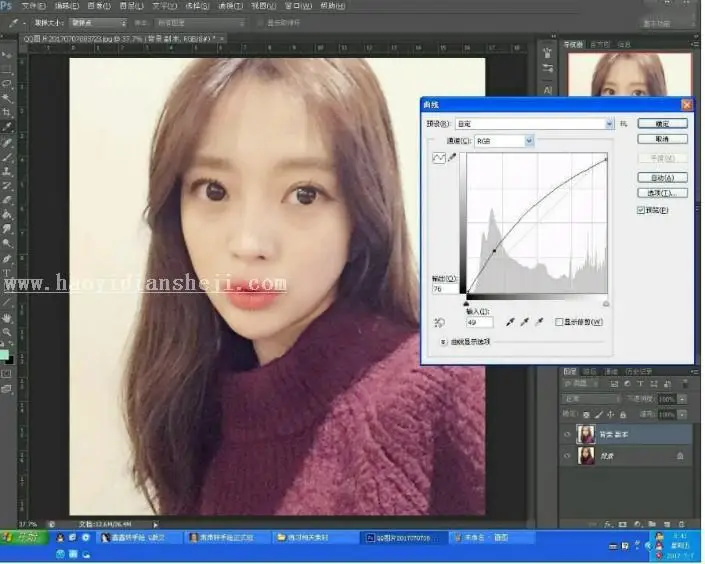This screenshot has height=564, width=705.
Task: Select the Lasso tool in toolbar
Action: pyautogui.click(x=7, y=83)
